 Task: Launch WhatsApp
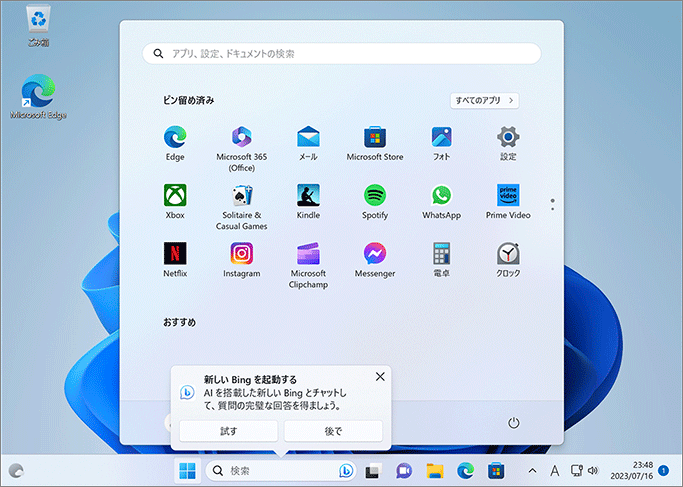[442, 202]
